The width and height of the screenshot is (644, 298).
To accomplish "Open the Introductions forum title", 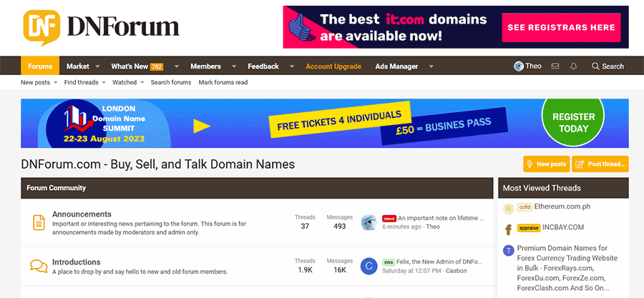I will pos(77,262).
